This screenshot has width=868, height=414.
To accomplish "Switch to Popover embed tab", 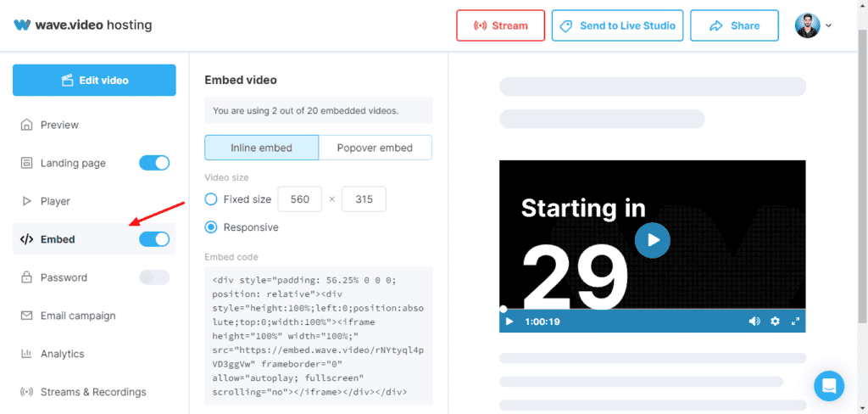I will click(376, 148).
